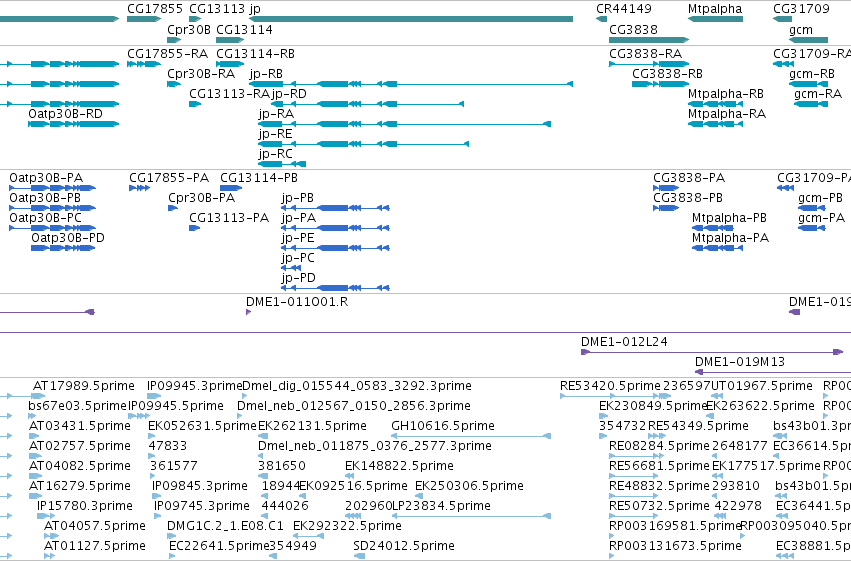Select the jp-PA protein label
Viewport: 851px width, 561px height.
(299, 219)
